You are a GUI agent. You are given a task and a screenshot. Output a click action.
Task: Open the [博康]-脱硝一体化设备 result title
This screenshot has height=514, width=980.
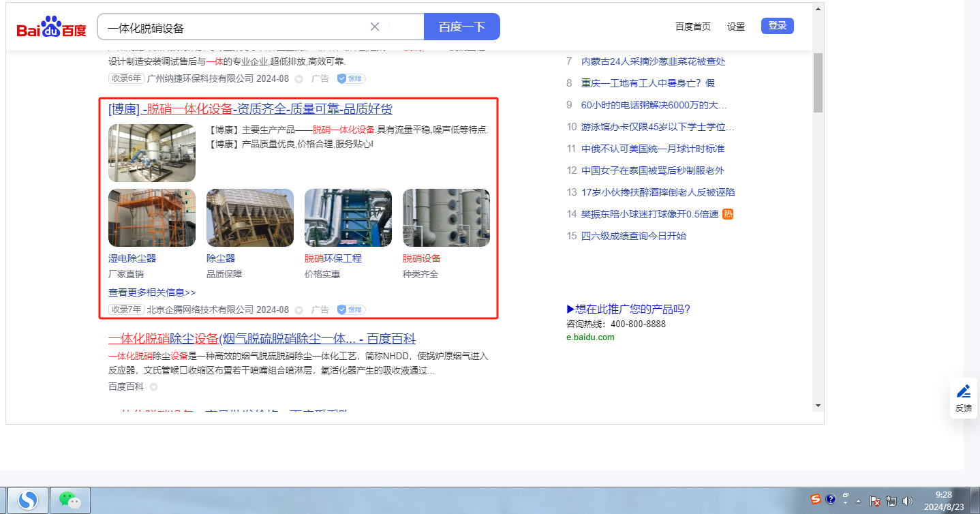[x=250, y=109]
